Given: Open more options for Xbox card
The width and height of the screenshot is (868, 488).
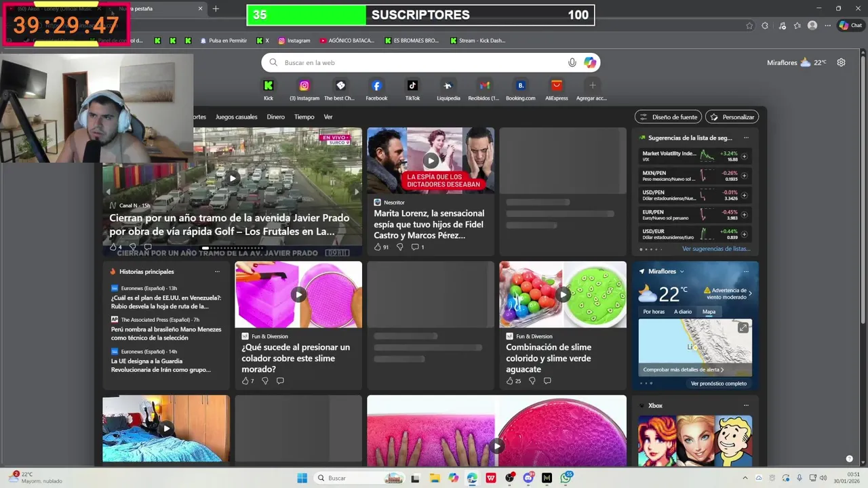Looking at the screenshot, I should click(x=746, y=405).
